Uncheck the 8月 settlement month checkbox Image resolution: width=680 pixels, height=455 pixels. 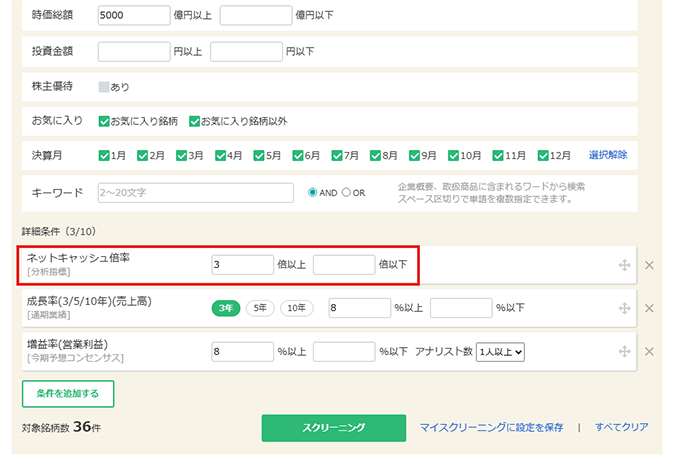[375, 155]
